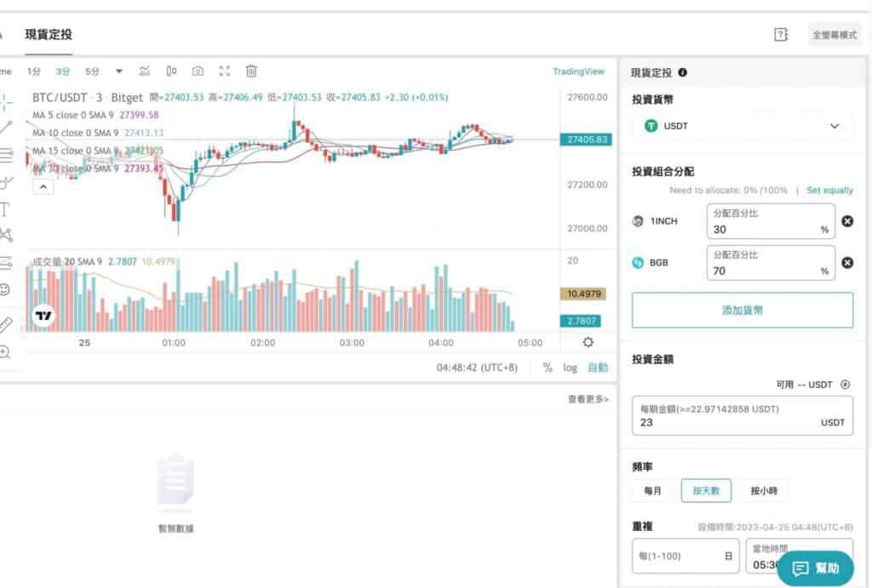
Task: Click 添加貨幣 button
Action: click(x=742, y=310)
